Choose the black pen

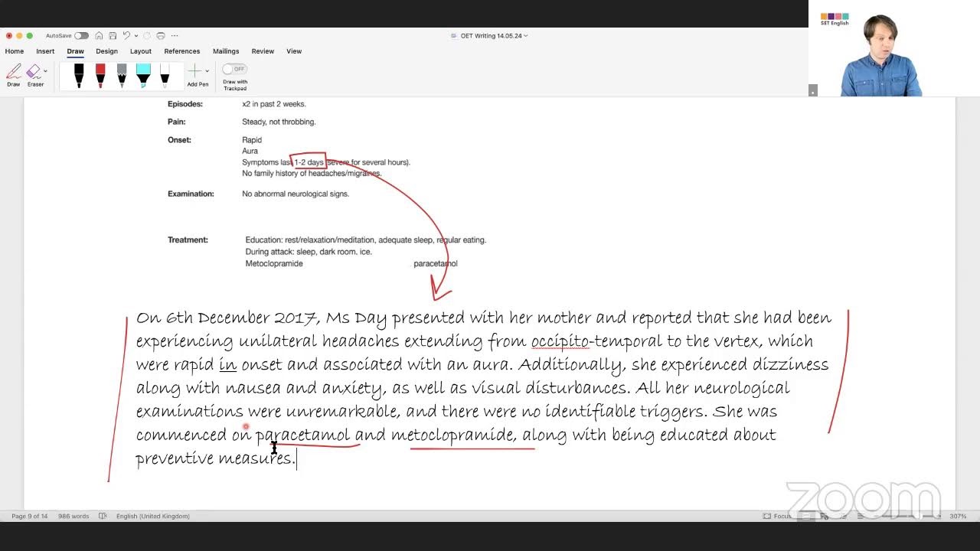click(x=79, y=75)
